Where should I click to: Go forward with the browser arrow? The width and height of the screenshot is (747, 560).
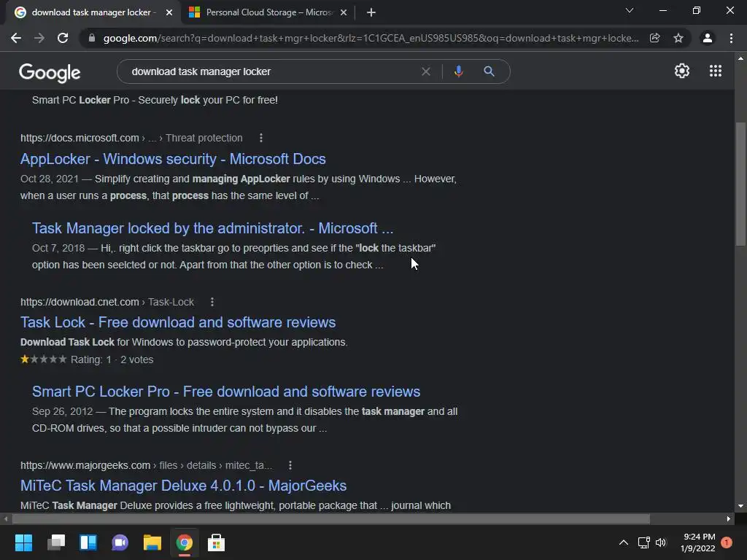39,38
